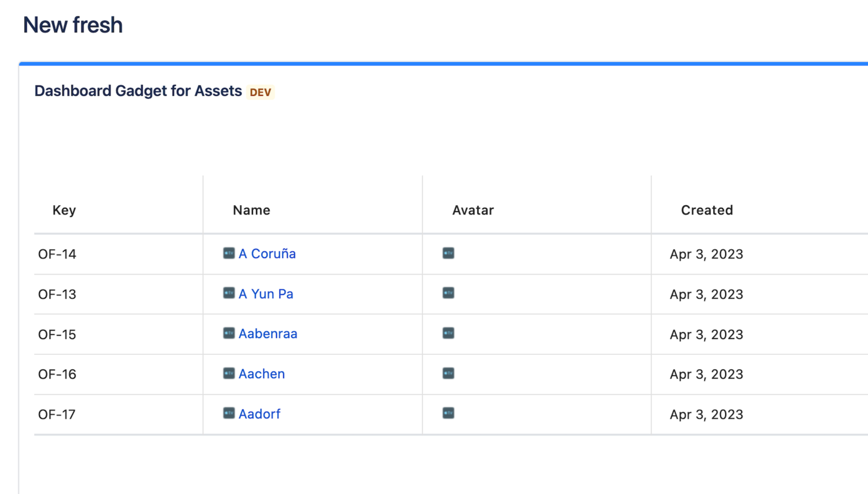
Task: Click the object icon beside A Coruña name
Action: tap(229, 253)
